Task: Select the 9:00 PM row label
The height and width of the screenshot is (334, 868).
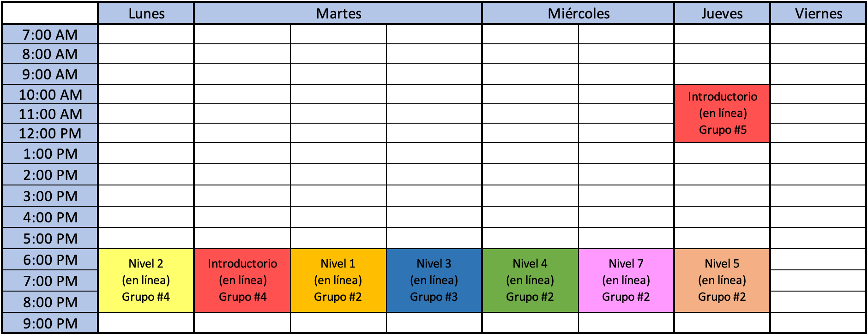Action: [x=50, y=323]
